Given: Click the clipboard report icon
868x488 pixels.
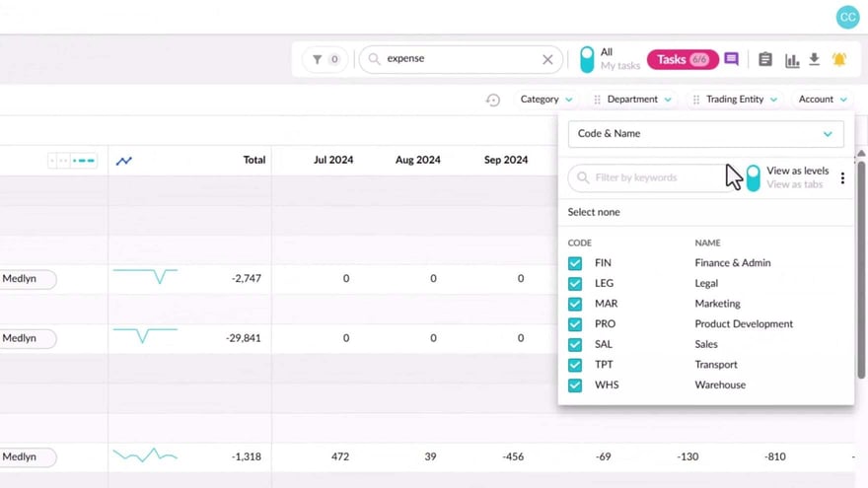Looking at the screenshot, I should 765,59.
